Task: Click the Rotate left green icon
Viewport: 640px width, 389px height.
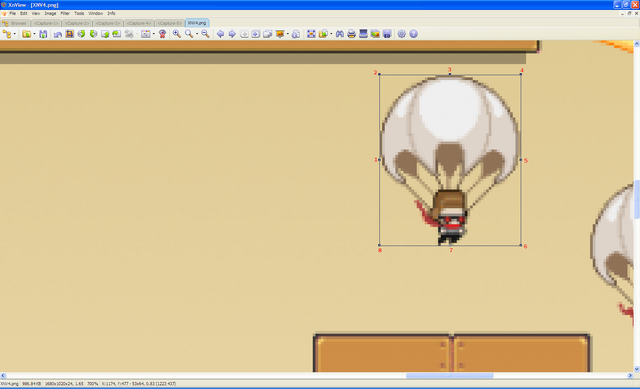Action: 81,34
